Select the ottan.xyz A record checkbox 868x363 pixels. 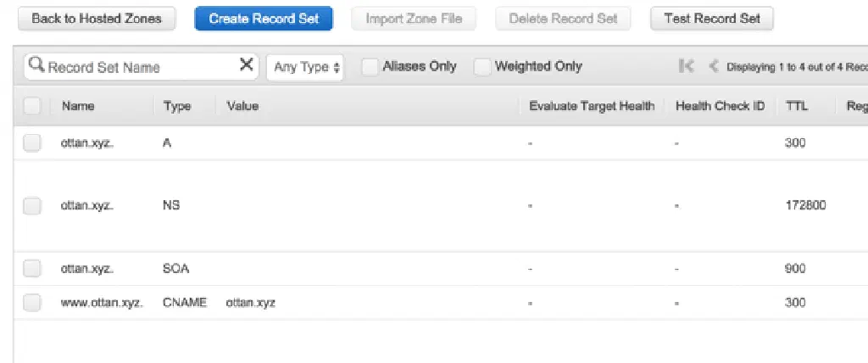pos(32,143)
